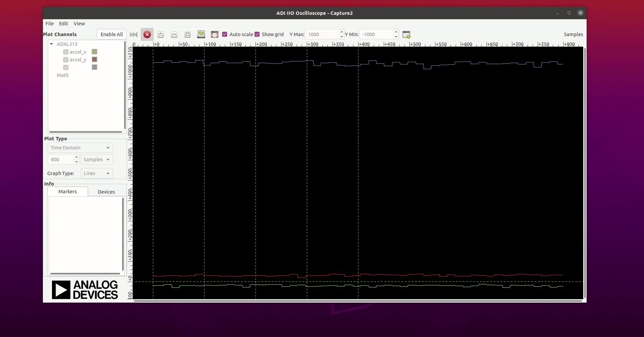Click the plot area horizontal scrollbar
Image resolution: width=644 pixels, height=337 pixels.
point(358,301)
